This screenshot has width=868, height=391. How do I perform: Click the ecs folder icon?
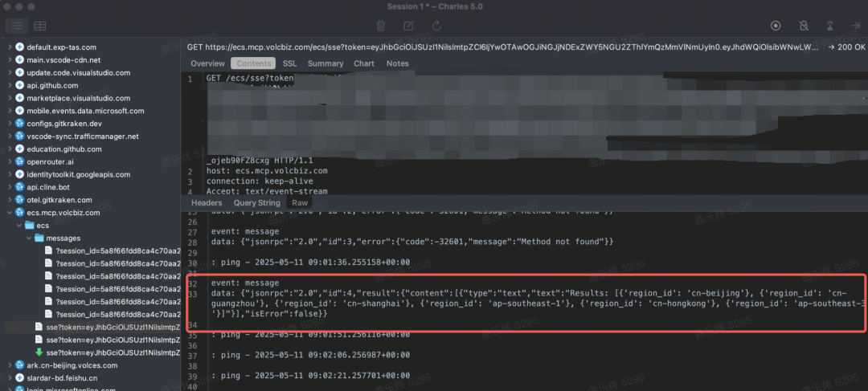pyautogui.click(x=30, y=226)
